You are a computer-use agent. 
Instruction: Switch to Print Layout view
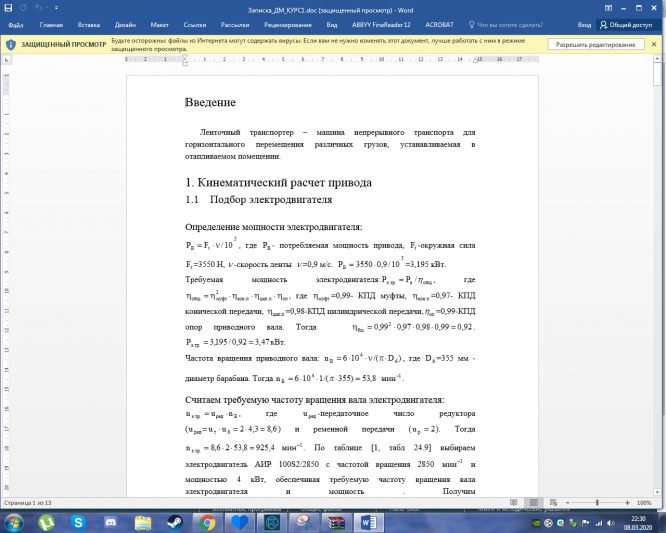[534, 502]
